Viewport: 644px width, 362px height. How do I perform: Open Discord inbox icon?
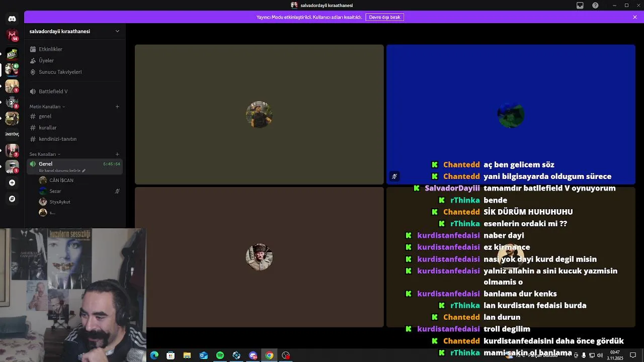[580, 6]
